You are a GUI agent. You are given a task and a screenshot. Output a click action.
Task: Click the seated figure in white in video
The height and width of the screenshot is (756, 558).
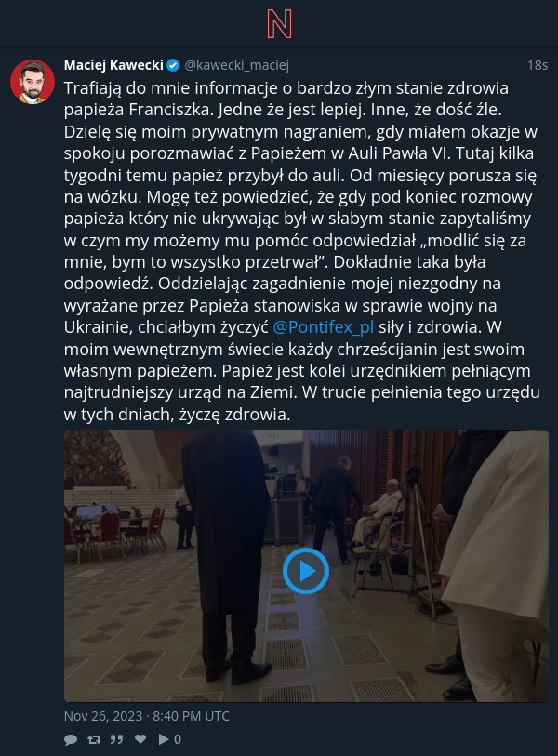click(x=379, y=514)
